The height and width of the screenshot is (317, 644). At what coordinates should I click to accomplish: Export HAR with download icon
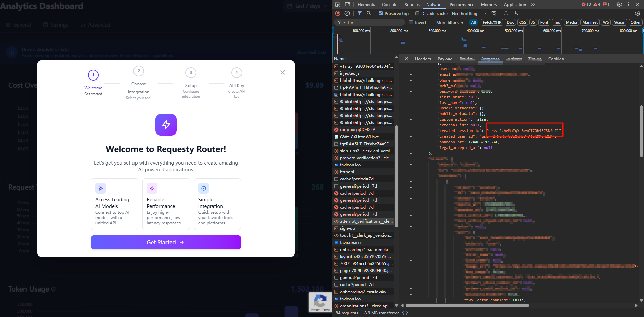pos(516,13)
